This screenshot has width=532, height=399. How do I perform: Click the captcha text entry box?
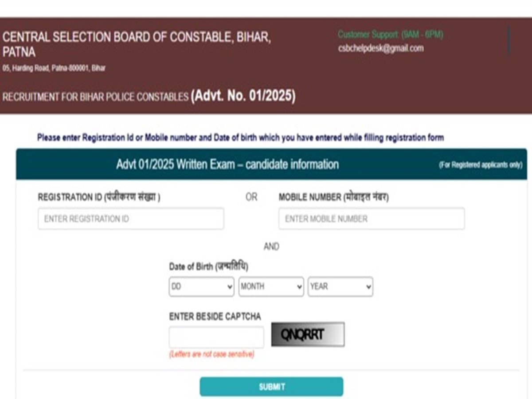pyautogui.click(x=216, y=337)
